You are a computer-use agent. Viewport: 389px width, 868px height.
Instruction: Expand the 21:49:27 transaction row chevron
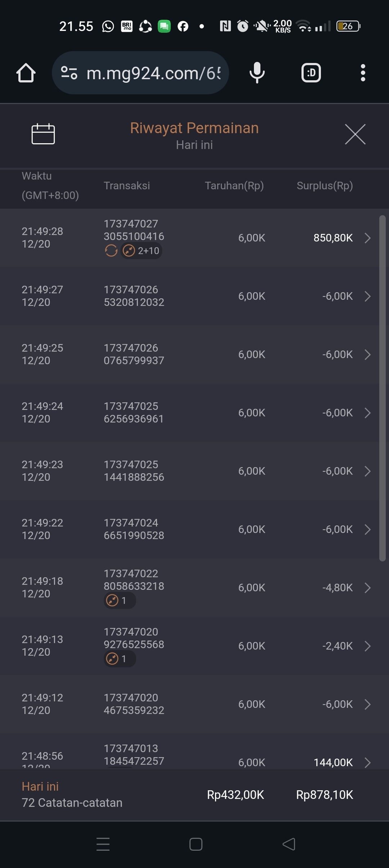(x=367, y=296)
